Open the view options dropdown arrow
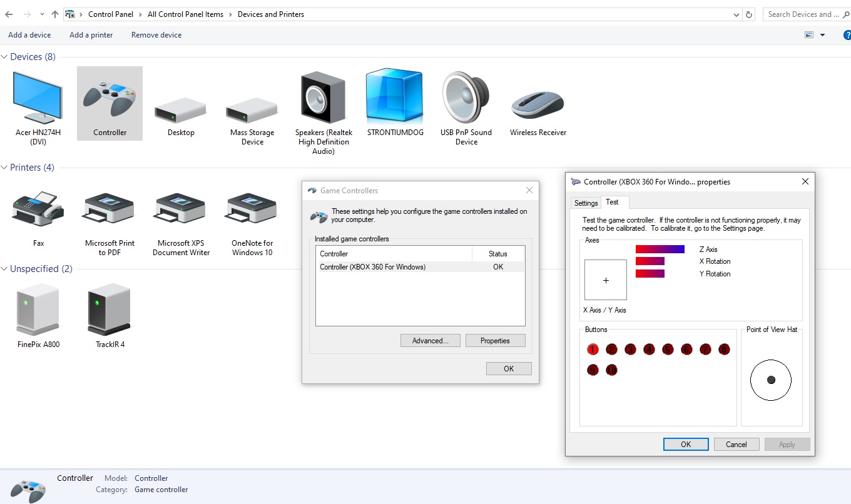 tap(822, 35)
